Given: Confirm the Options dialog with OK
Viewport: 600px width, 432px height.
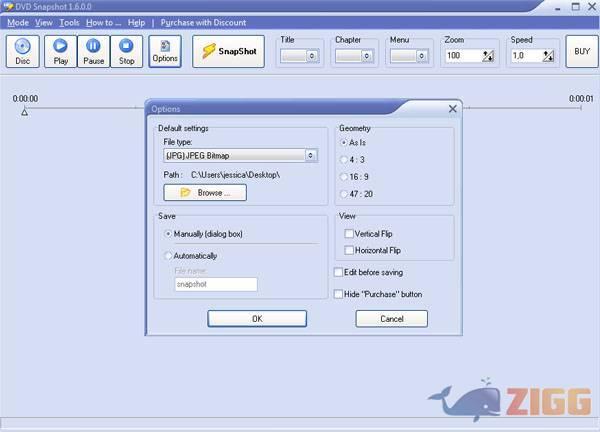Looking at the screenshot, I should coord(257,319).
